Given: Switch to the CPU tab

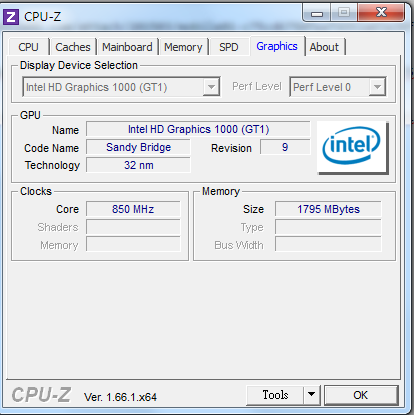Looking at the screenshot, I should (x=29, y=47).
